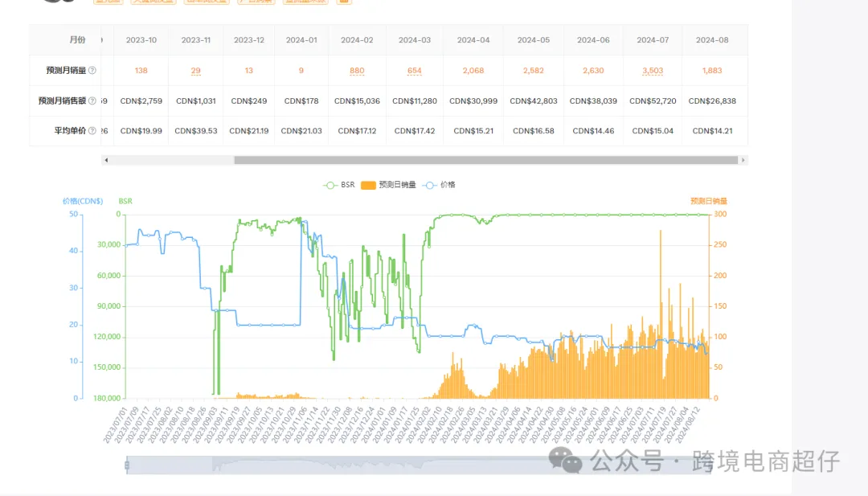The width and height of the screenshot is (868, 496).
Task: Click the table horizontal scrollbar thumb
Action: coord(485,160)
